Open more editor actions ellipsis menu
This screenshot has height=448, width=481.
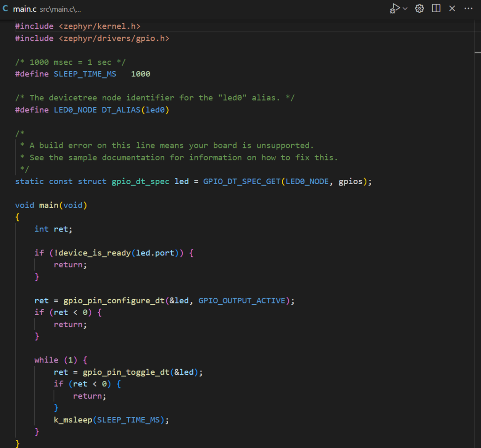pos(468,8)
